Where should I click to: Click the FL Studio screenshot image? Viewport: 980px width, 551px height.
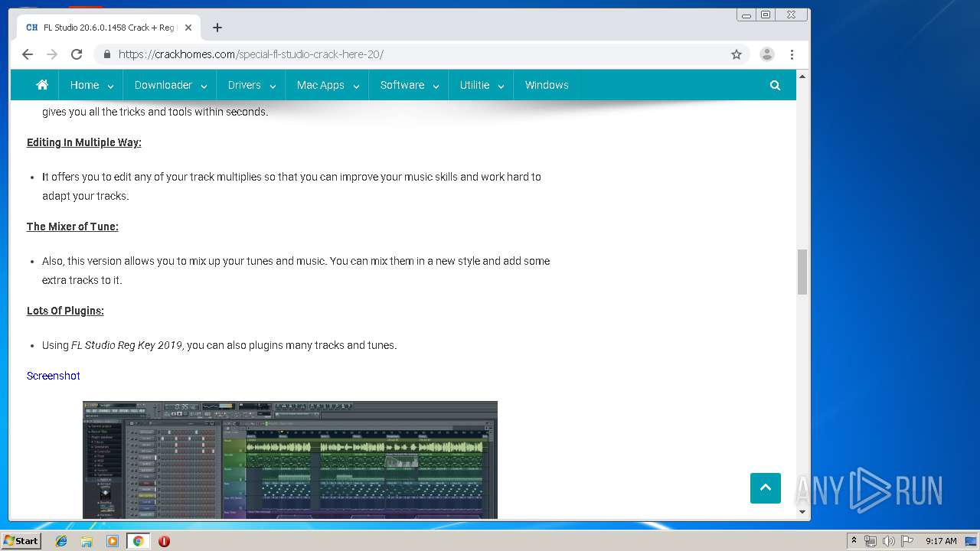coord(290,460)
